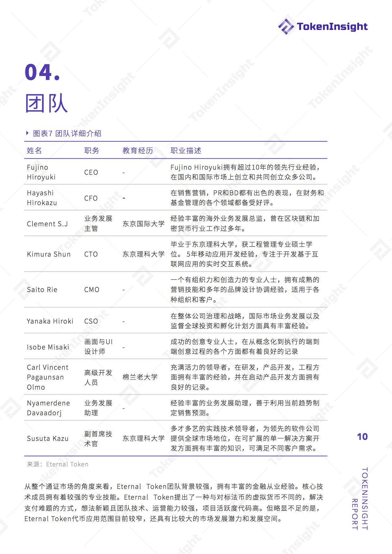Viewport: 392px width, 554px height.
Task: Click the 团队 section heading
Action: click(46, 103)
